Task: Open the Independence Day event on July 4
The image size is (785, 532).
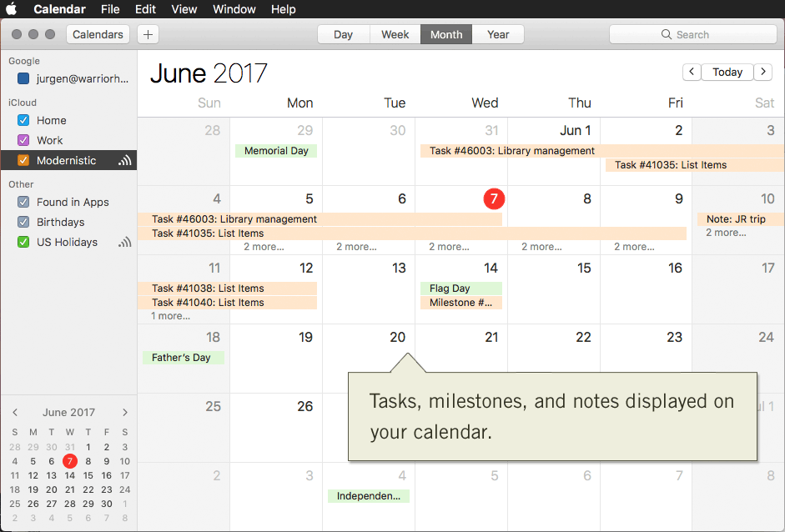Action: [369, 496]
